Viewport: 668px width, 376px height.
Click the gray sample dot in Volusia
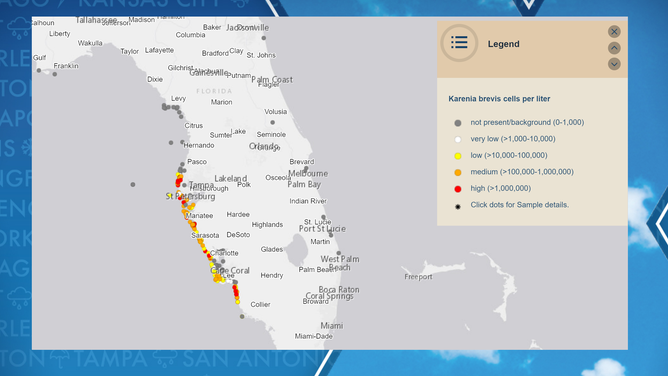[x=273, y=122]
